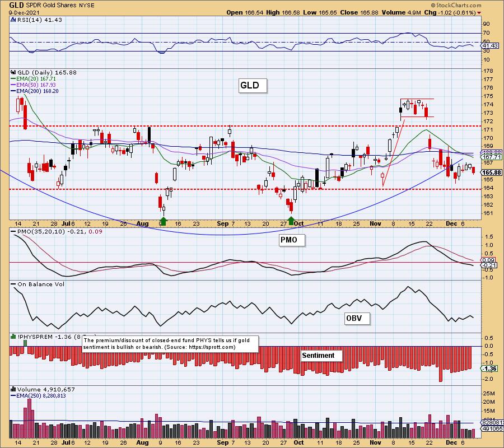Select the EMA(50) 167.93 legend entry
This screenshot has width=504, height=448.
[33, 85]
